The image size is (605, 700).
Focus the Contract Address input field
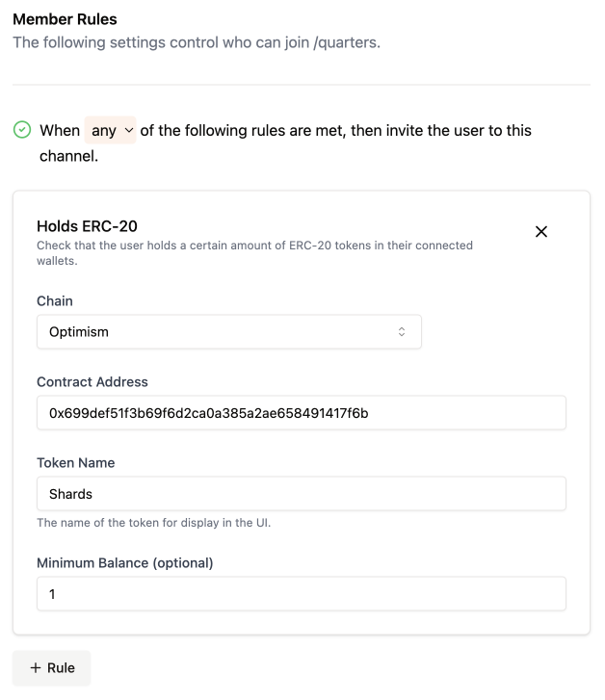301,413
